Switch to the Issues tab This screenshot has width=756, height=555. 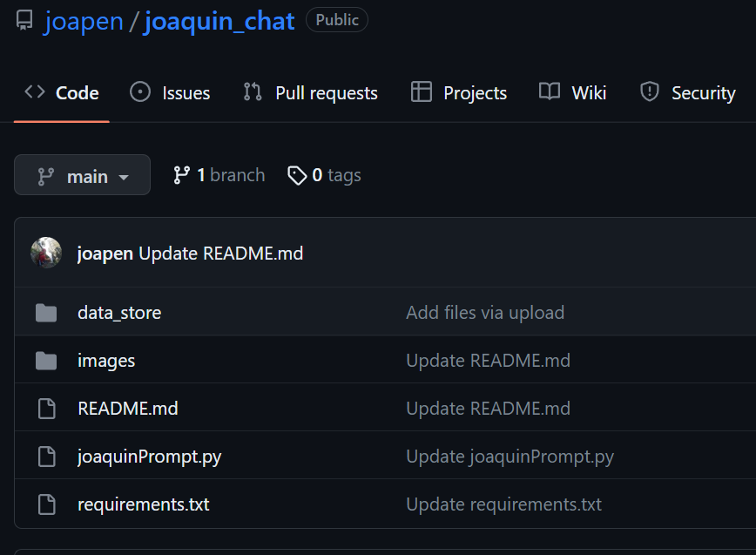[170, 93]
